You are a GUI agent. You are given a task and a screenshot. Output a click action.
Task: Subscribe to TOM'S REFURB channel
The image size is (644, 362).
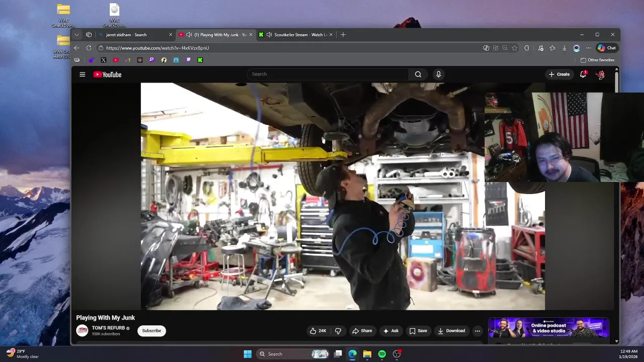[151, 331]
